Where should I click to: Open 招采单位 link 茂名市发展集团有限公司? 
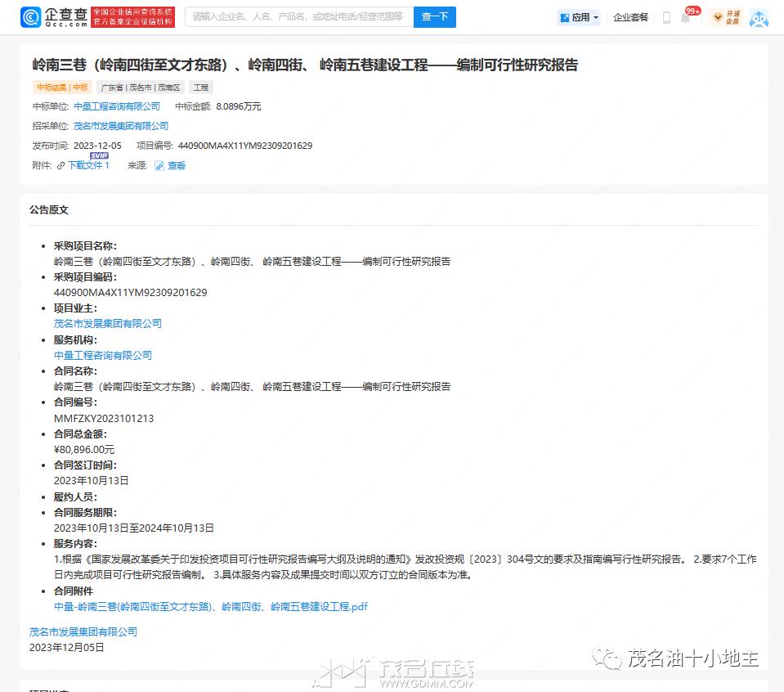coord(121,126)
